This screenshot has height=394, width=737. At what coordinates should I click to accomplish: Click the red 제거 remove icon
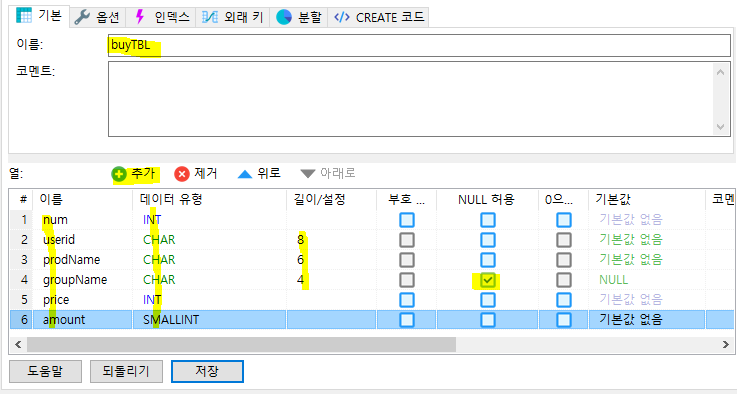(181, 174)
